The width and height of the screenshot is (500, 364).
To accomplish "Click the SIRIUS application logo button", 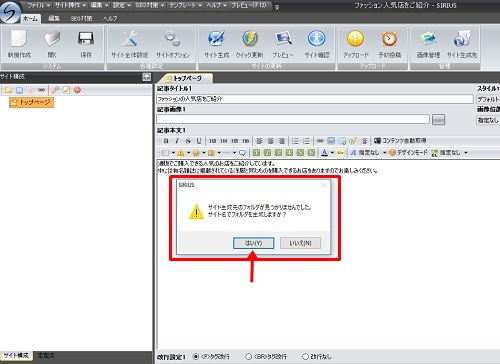I will 10,12.
